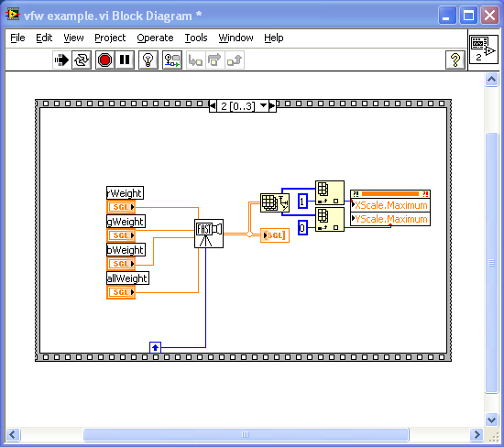This screenshot has height=447, width=504.
Task: Select the Array Size function node
Action: pos(275,202)
